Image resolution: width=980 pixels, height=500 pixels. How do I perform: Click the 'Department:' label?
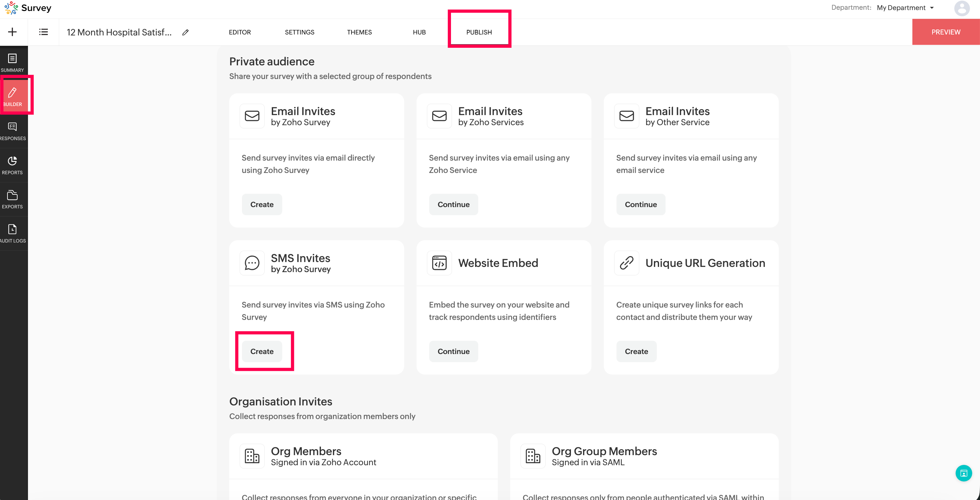coord(851,7)
